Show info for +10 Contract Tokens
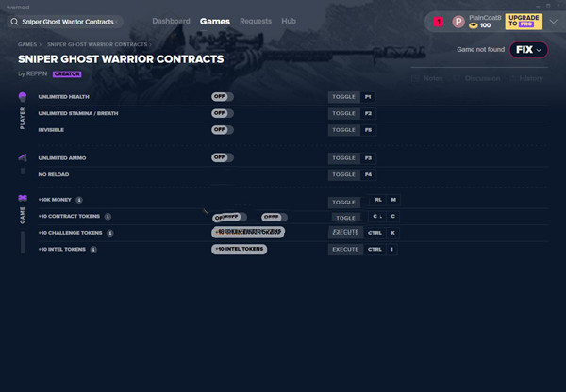566x392 pixels. pyautogui.click(x=108, y=217)
